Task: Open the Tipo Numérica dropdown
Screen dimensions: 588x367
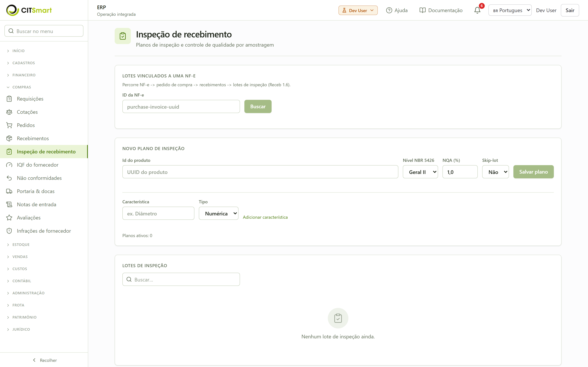Action: pos(218,213)
